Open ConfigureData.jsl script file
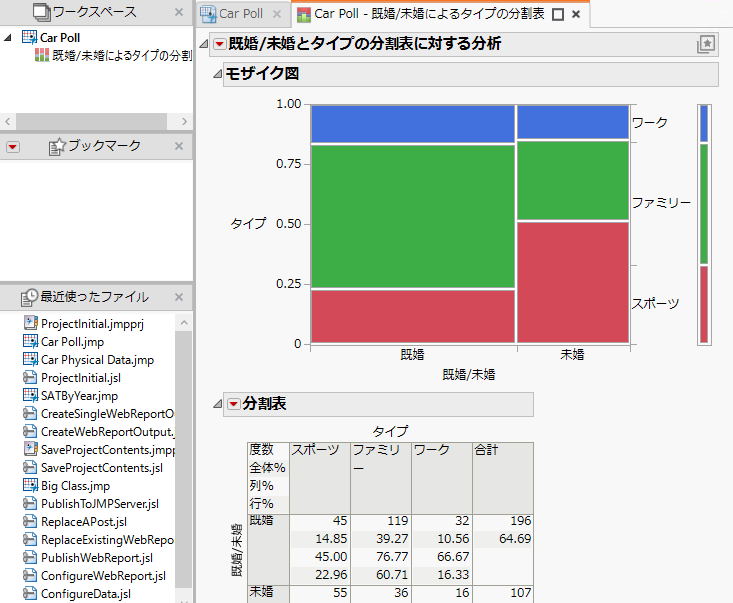Screen dimensions: 733x603 point(77,594)
